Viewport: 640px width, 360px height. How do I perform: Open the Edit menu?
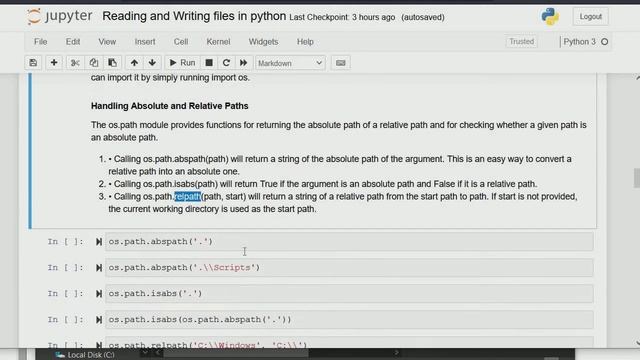point(73,42)
